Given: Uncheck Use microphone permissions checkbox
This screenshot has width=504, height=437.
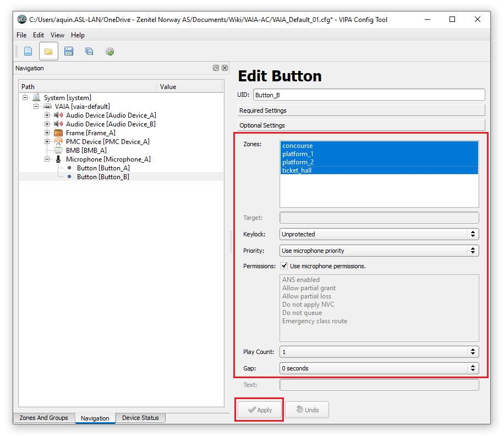Looking at the screenshot, I should pyautogui.click(x=284, y=266).
